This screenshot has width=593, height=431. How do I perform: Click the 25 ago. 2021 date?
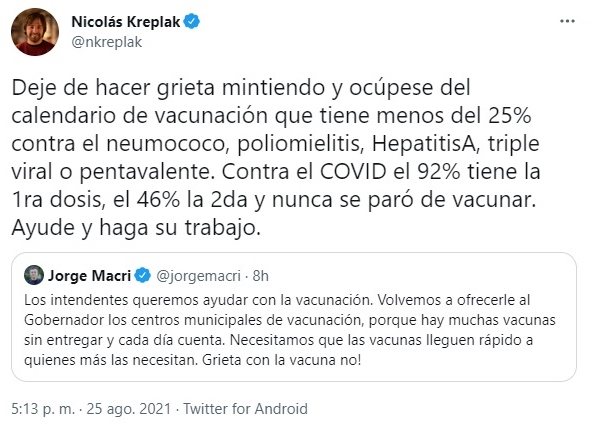tap(129, 409)
